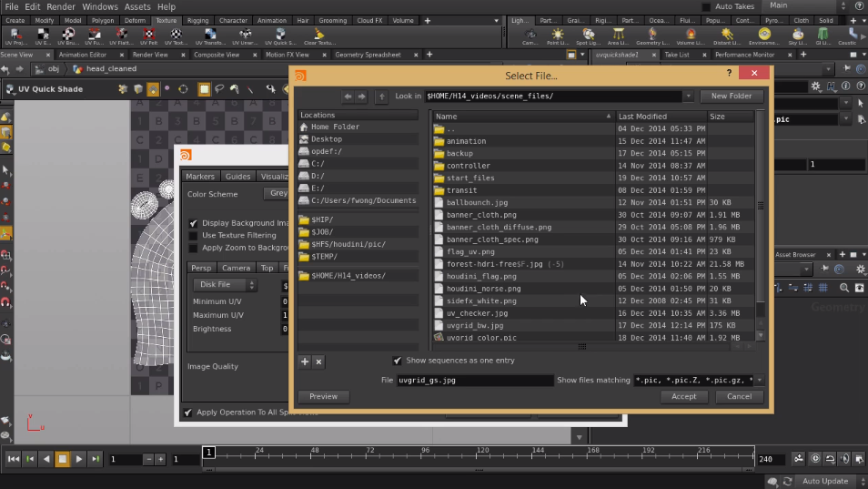Open the Disk File source dropdown
This screenshot has width=868, height=489.
click(x=226, y=285)
